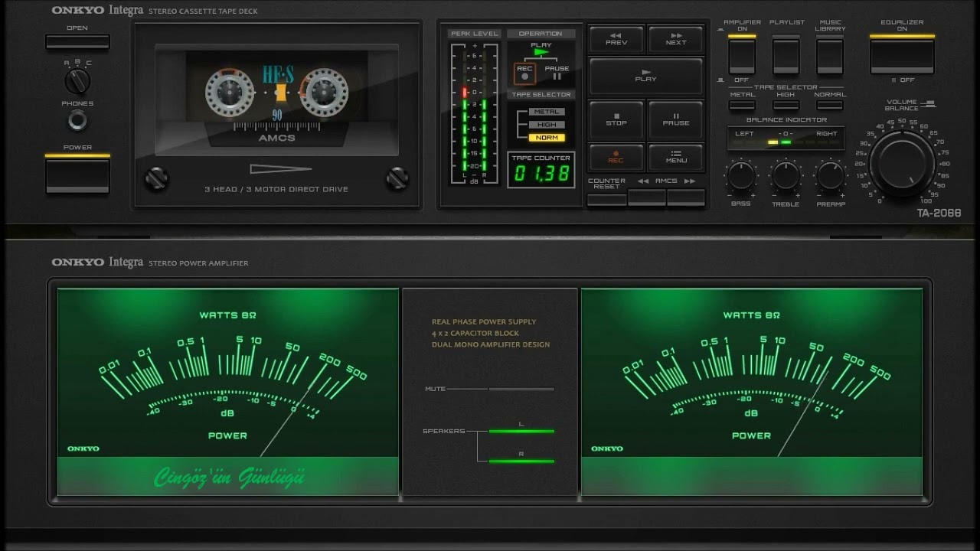Click the right screw on the cassette door

(x=397, y=178)
